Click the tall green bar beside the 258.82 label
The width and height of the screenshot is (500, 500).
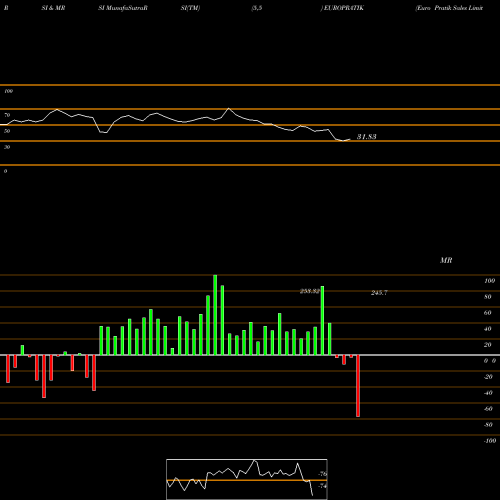tap(322, 321)
